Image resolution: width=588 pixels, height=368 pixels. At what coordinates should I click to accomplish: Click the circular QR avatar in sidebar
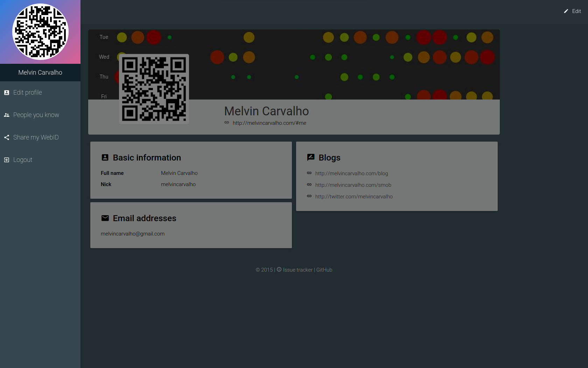coord(40,32)
